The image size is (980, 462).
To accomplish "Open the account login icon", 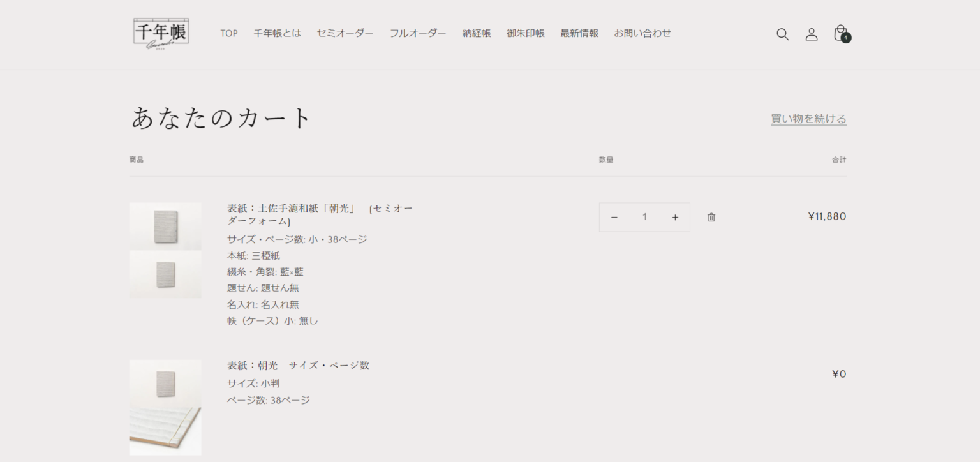I will (x=811, y=34).
